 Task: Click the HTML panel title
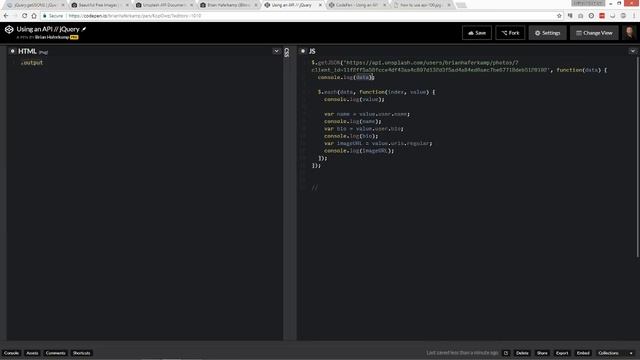coord(27,51)
